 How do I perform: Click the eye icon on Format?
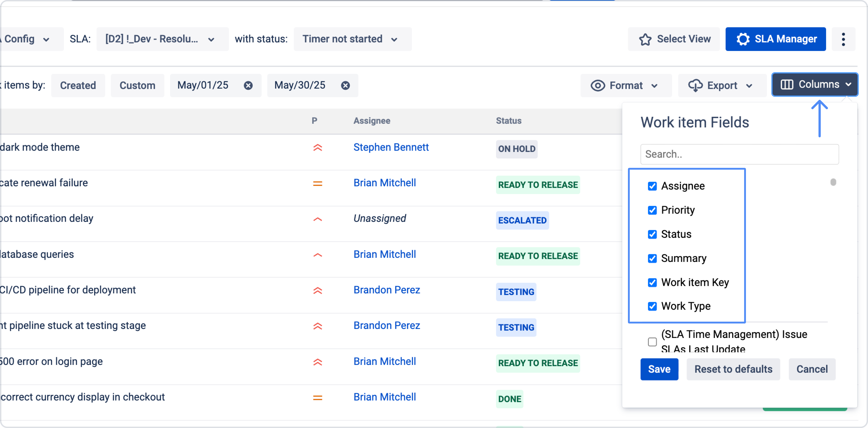tap(598, 85)
